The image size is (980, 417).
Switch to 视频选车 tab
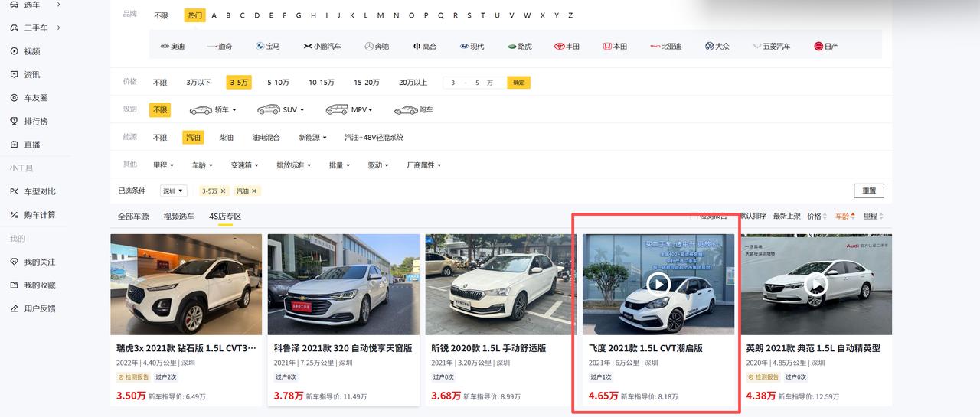pyautogui.click(x=178, y=217)
